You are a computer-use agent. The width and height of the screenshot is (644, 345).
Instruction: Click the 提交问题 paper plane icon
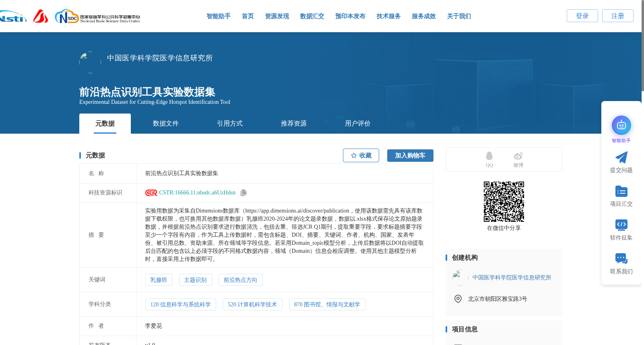point(621,157)
